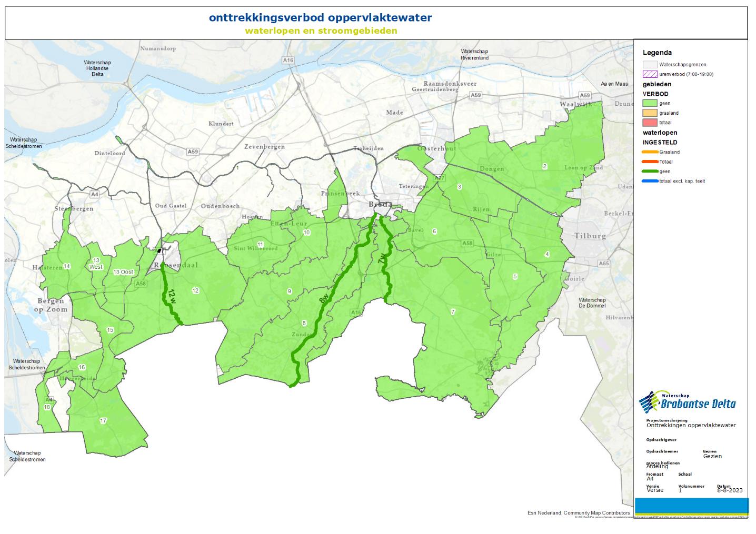Click the 'onttrekkingsverbod oppervlaktewater' title
756x534 pixels.
click(320, 17)
